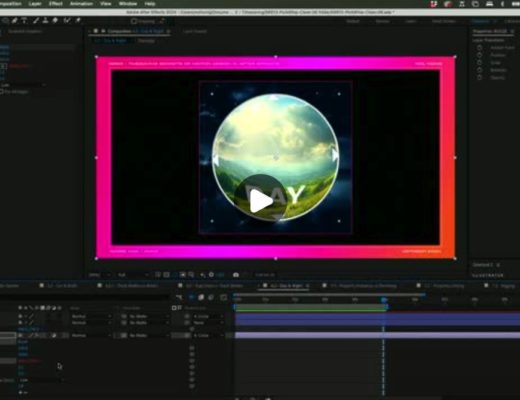Image resolution: width=520 pixels, height=400 pixels.
Task: Open the Layer menu
Action: [35, 4]
